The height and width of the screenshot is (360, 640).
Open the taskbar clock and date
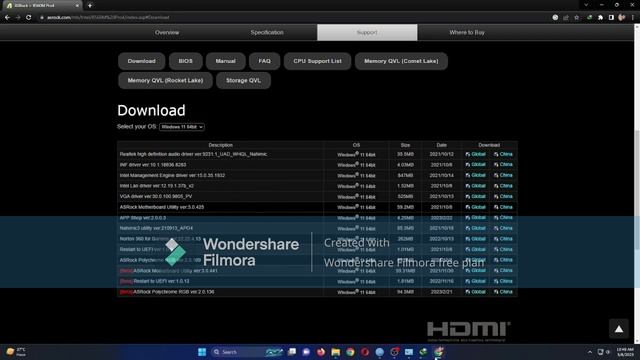(x=625, y=352)
